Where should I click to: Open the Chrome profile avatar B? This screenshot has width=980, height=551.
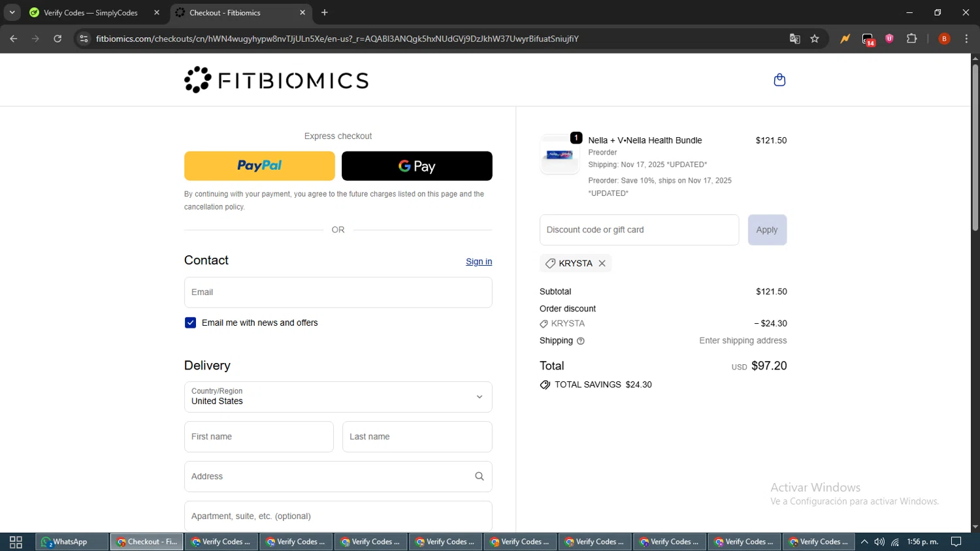[944, 39]
